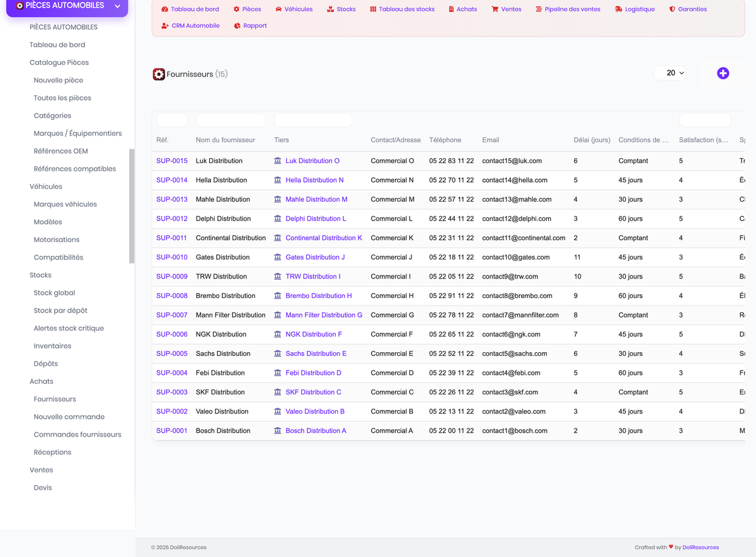Viewport: 756px width, 557px height.
Task: Open the 20 rows-per-page dropdown
Action: 670,73
